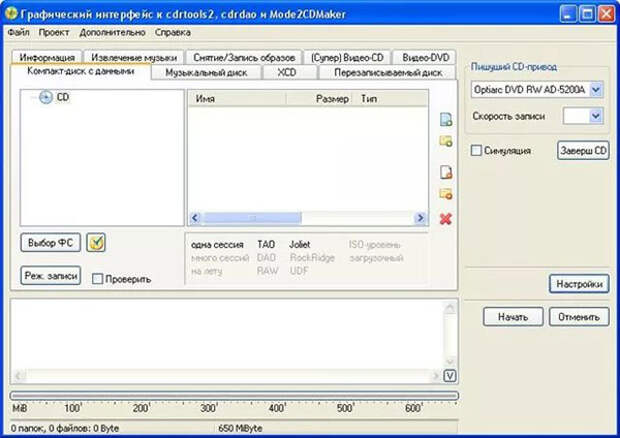
Task: Click the 650 MByte status text
Action: pyautogui.click(x=240, y=428)
